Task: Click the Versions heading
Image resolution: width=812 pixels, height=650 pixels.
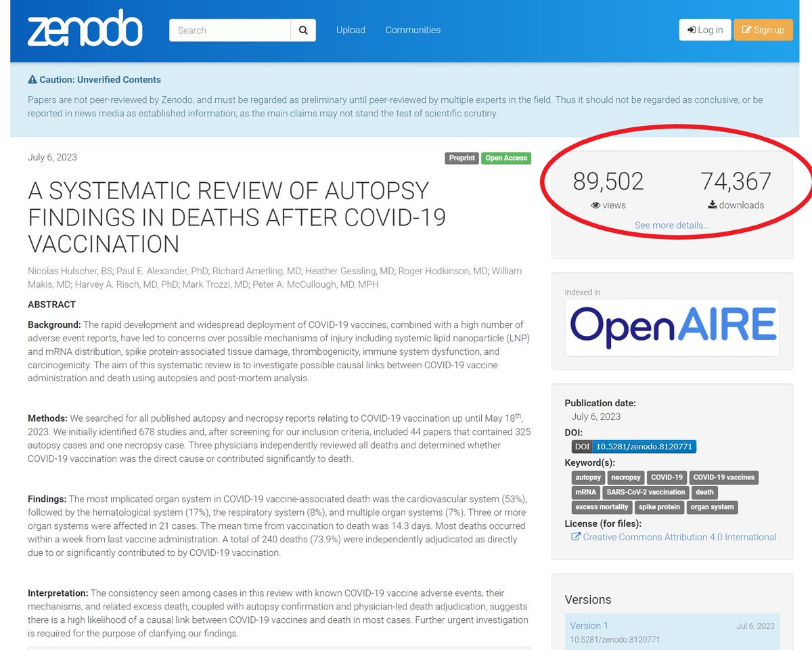Action: [588, 600]
